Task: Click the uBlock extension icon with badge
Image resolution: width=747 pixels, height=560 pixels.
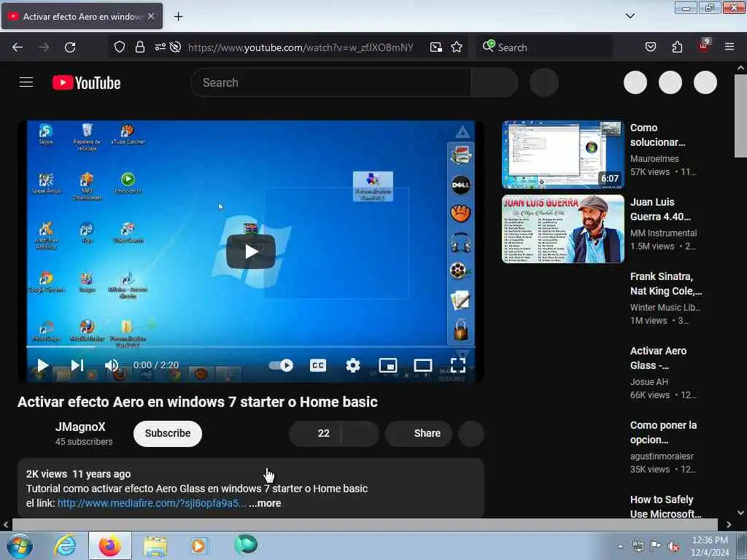Action: pyautogui.click(x=704, y=46)
